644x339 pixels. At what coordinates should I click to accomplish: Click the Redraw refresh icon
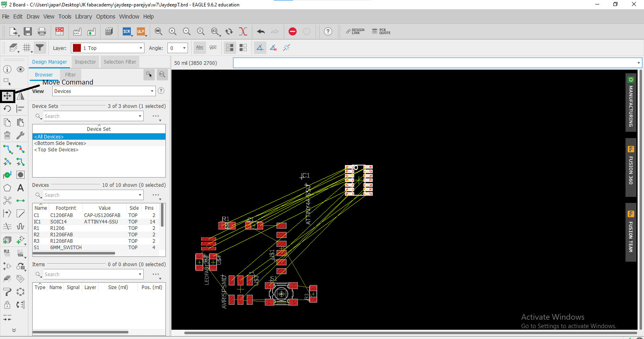click(229, 31)
